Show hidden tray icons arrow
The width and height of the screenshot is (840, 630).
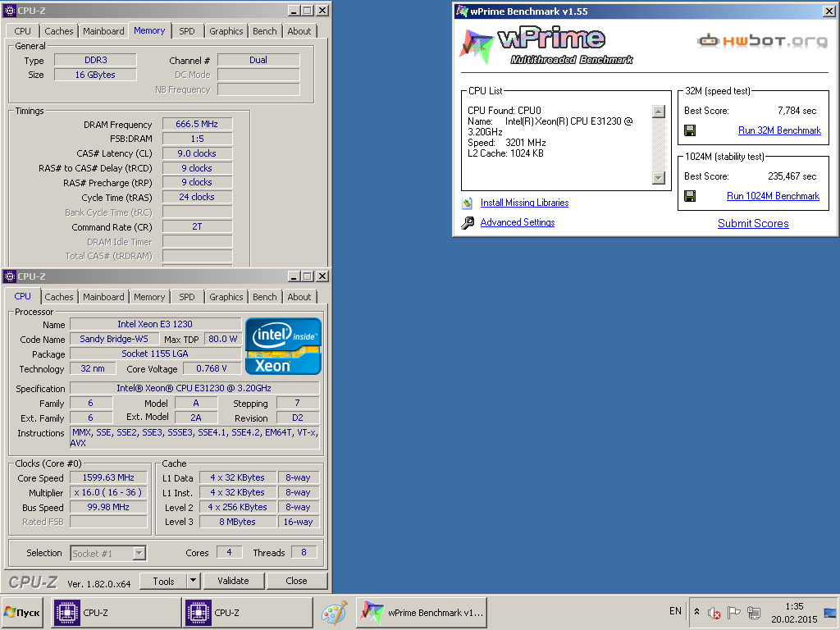(x=696, y=611)
